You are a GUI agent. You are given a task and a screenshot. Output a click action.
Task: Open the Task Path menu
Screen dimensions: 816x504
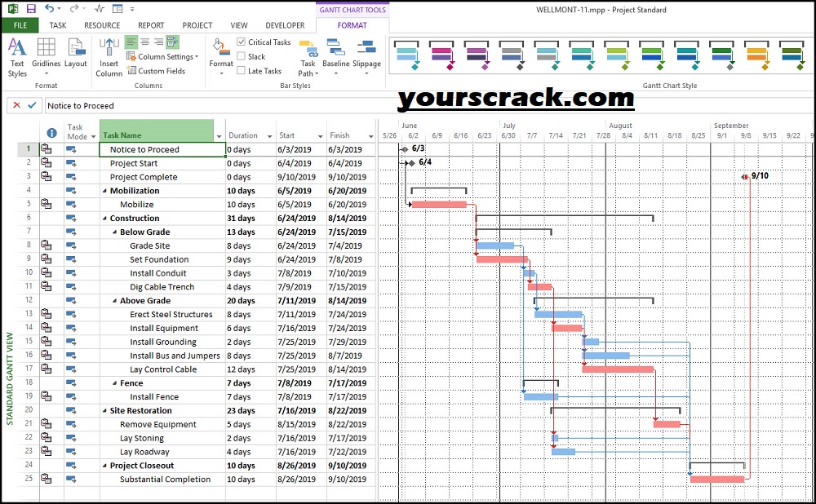(x=308, y=58)
